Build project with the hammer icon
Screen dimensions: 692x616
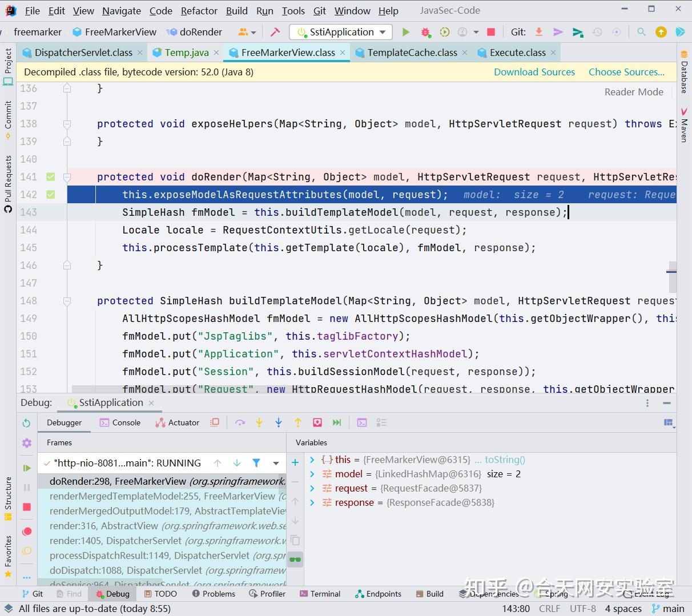click(275, 32)
